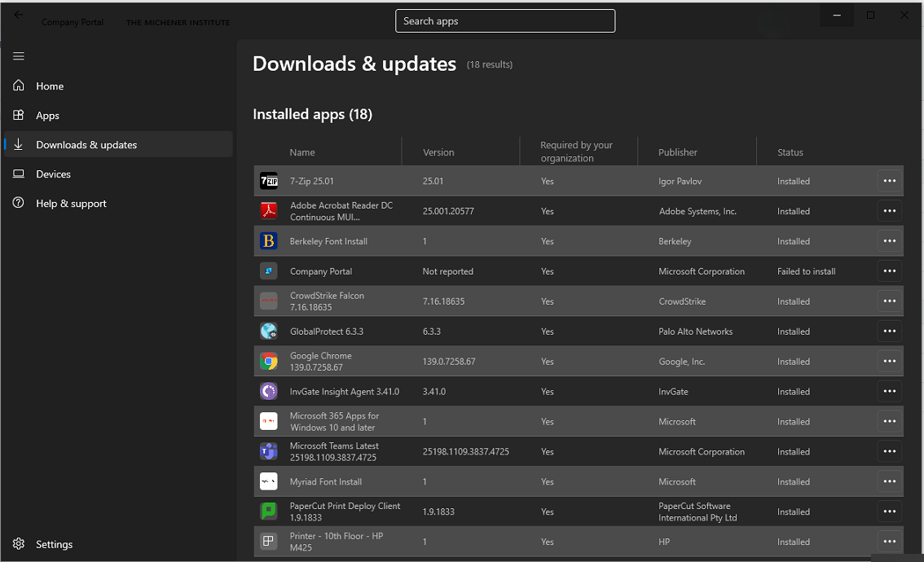This screenshot has width=924, height=562.
Task: Click the Adobe Acrobat Reader icon
Action: click(269, 211)
